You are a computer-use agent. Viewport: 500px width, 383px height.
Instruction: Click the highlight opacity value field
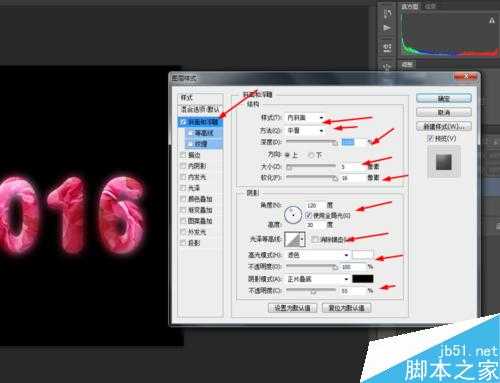coord(352,267)
